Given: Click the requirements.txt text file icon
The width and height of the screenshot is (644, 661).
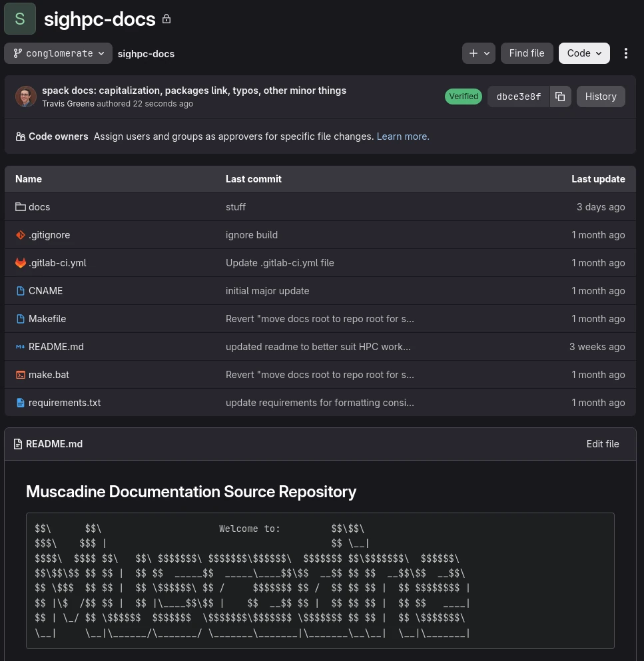Looking at the screenshot, I should pyautogui.click(x=20, y=403).
